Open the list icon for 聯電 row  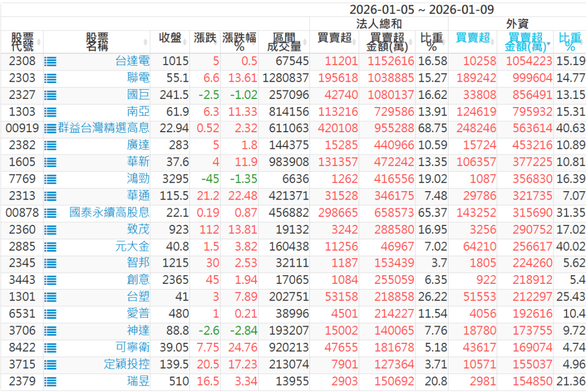pos(50,78)
